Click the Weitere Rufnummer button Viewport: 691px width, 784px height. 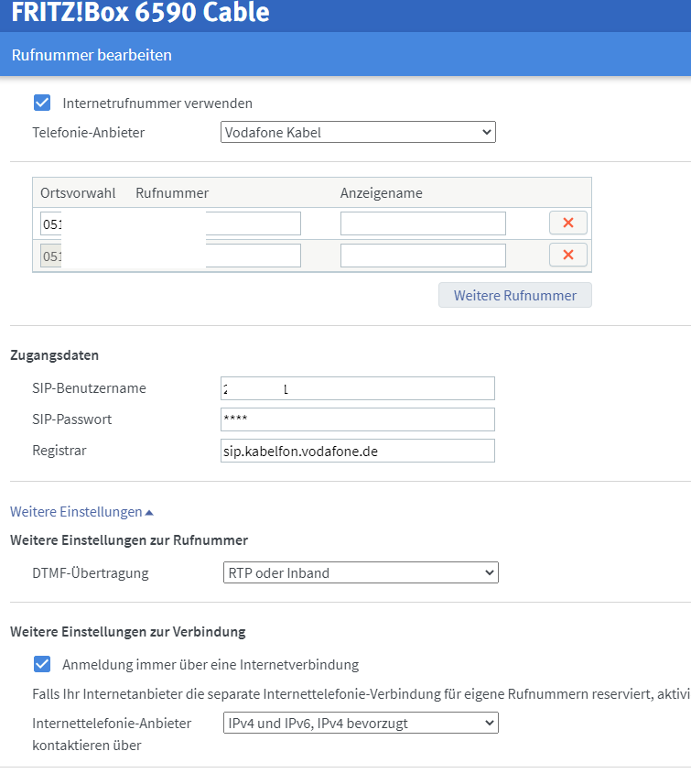click(514, 294)
